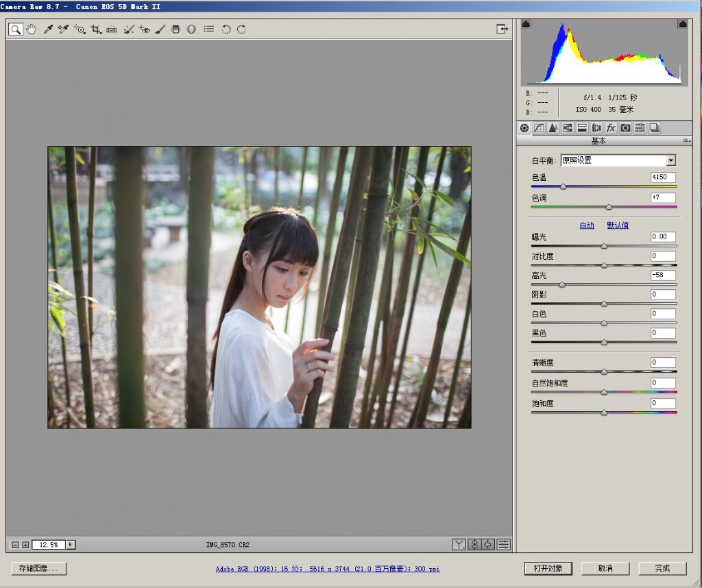This screenshot has width=702, height=588.
Task: Click the 曝光 slider handle
Action: click(x=604, y=246)
